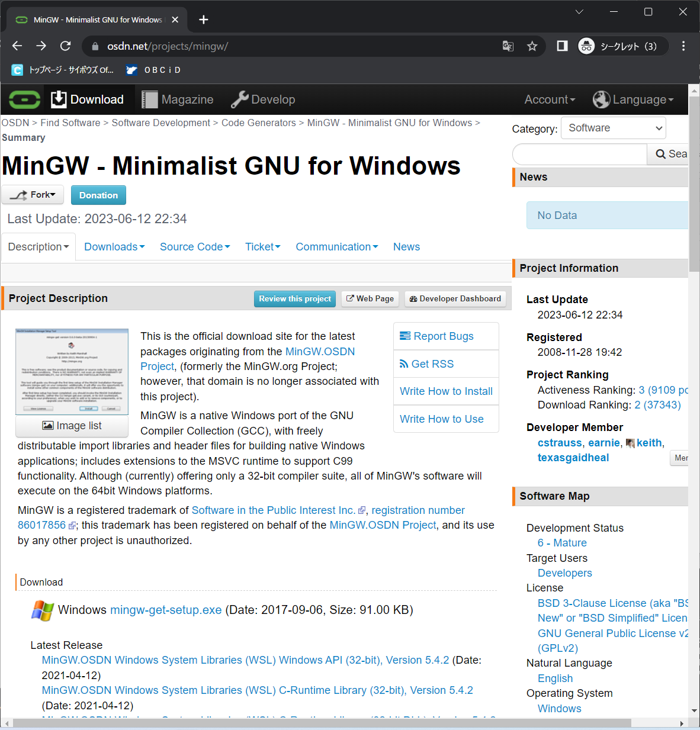Click the Donation button

coord(98,195)
